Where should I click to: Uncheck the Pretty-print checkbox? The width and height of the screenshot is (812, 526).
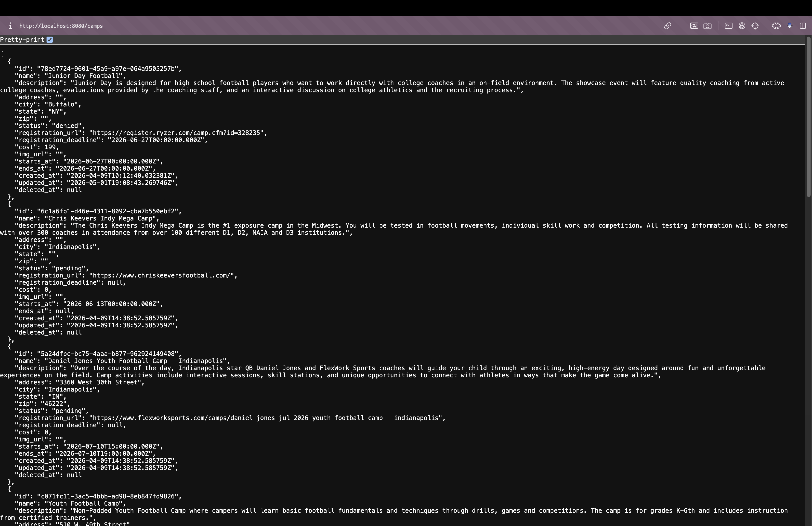(49, 40)
